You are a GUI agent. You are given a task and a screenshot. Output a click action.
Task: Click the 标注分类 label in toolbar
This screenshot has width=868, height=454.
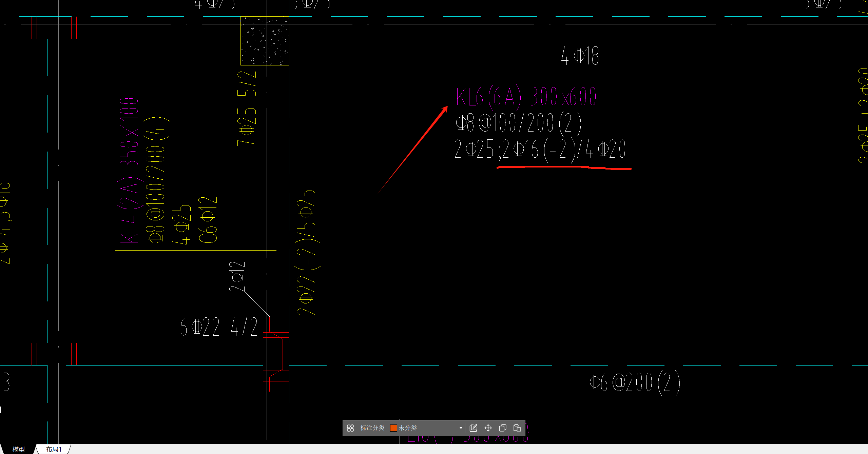pyautogui.click(x=372, y=428)
